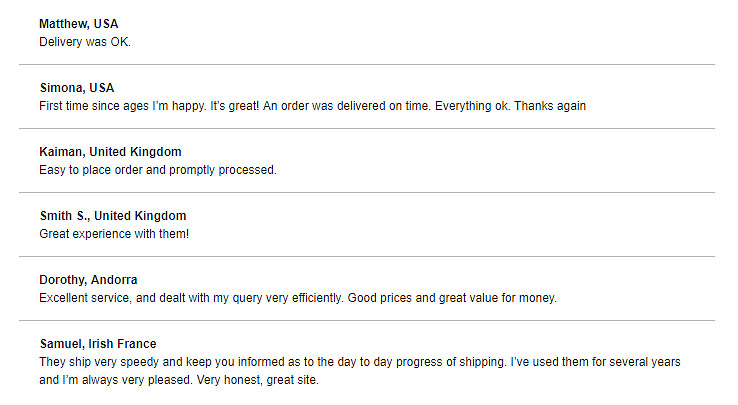Click the Kaiman, United Kingdom heading

click(110, 152)
